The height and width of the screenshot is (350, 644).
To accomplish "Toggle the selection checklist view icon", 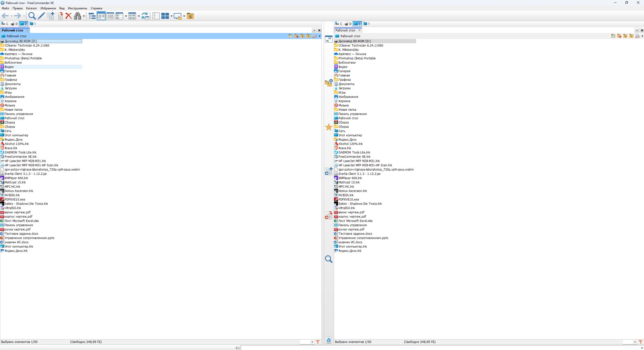I will pos(156,16).
